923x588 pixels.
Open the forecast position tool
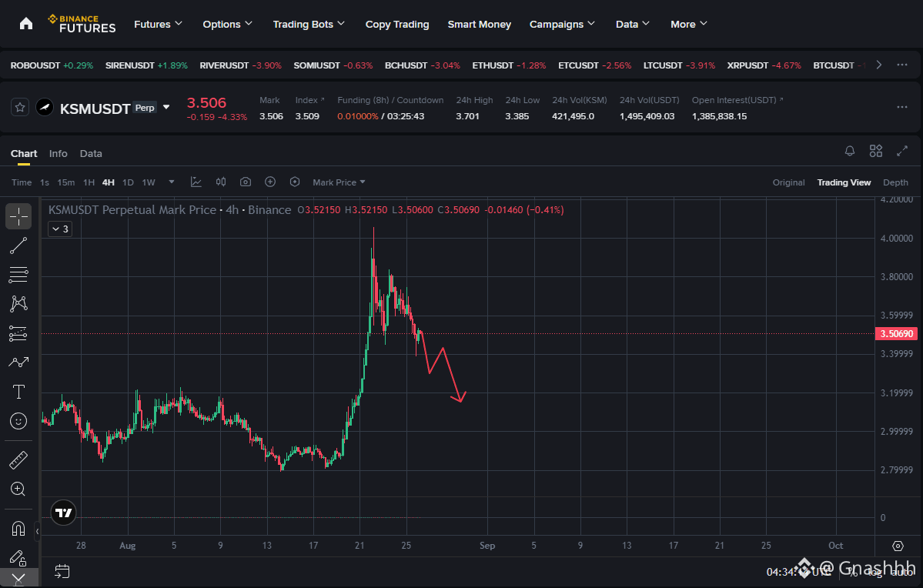[x=18, y=333]
